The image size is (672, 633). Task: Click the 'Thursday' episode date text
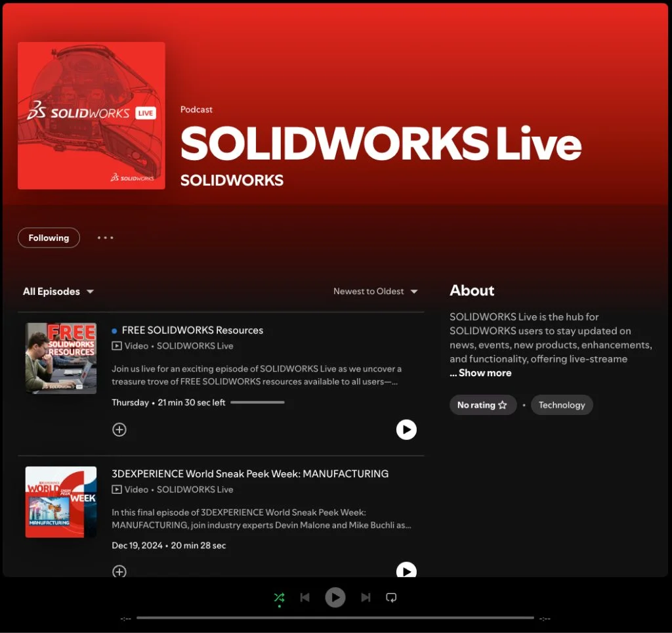131,403
